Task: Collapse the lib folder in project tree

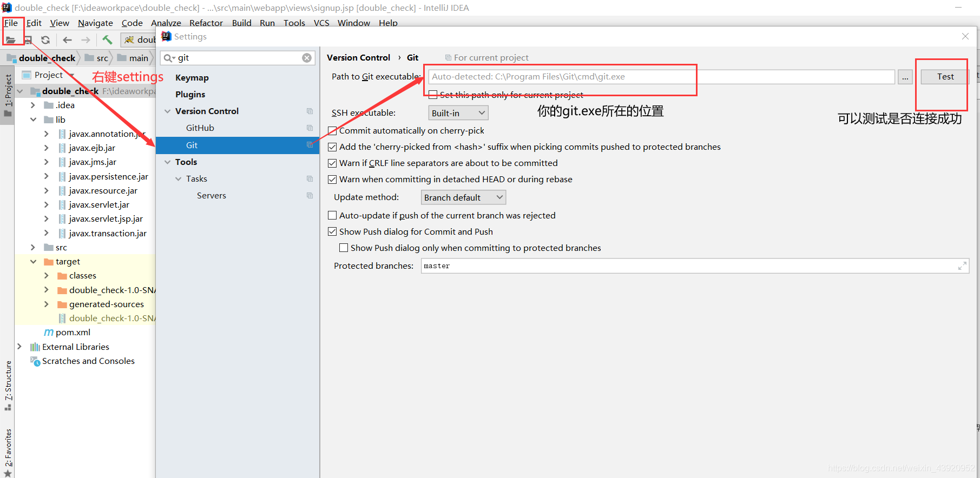Action: click(x=33, y=119)
